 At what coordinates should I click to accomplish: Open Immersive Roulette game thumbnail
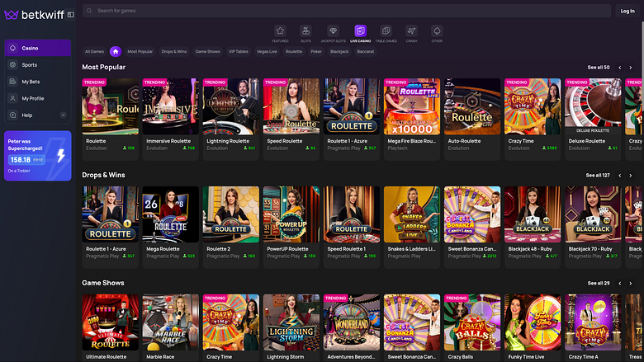170,106
